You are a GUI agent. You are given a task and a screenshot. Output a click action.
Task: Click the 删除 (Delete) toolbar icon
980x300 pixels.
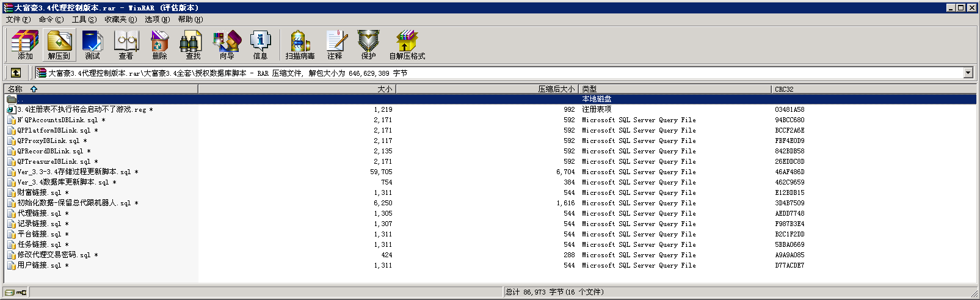pyautogui.click(x=159, y=45)
